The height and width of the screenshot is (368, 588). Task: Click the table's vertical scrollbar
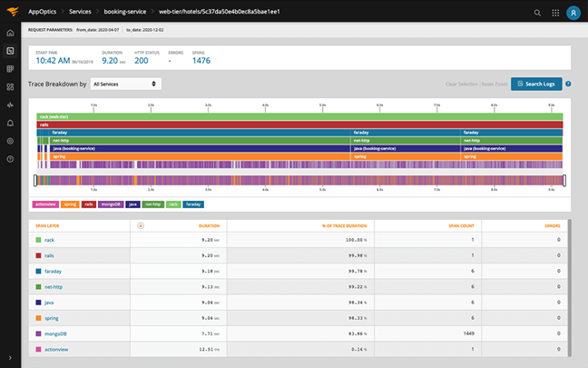coord(570,288)
